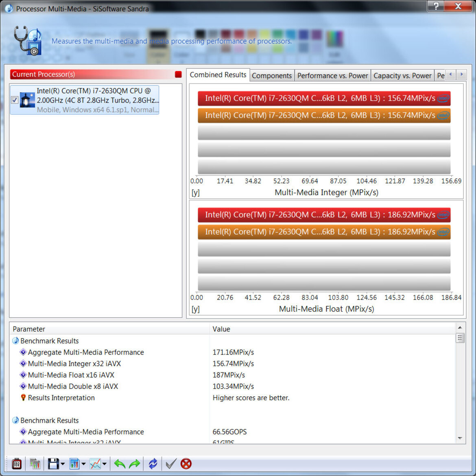Select Multi-Media Float x16 iAVX row
This screenshot has height=476, width=476.
pos(232,375)
